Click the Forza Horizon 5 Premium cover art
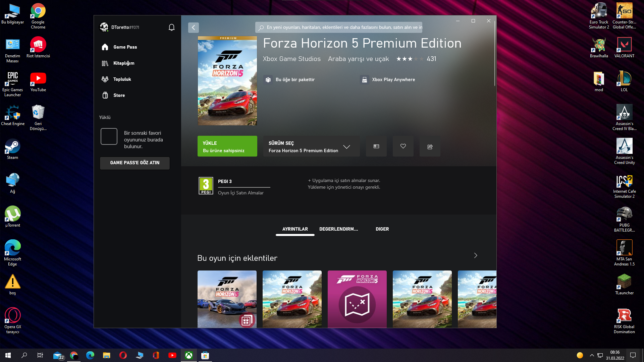The image size is (644, 362). click(x=227, y=81)
